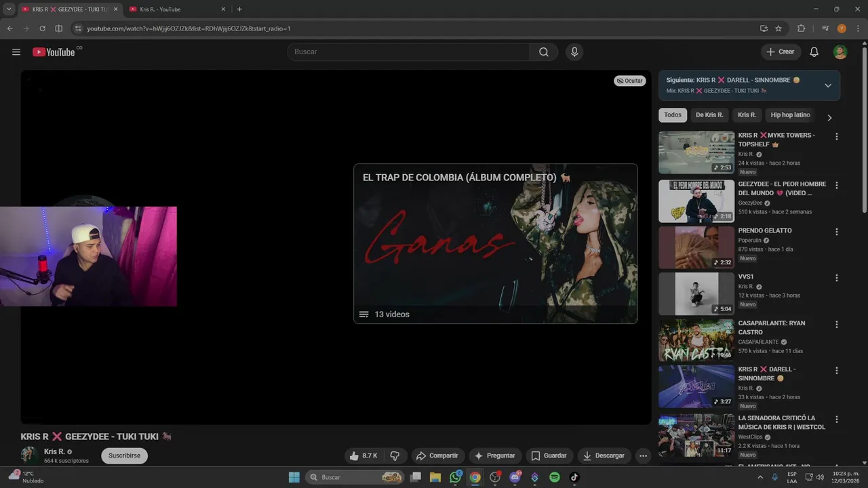Open the notifications bell
Screen dimensions: 868x488
[814, 52]
